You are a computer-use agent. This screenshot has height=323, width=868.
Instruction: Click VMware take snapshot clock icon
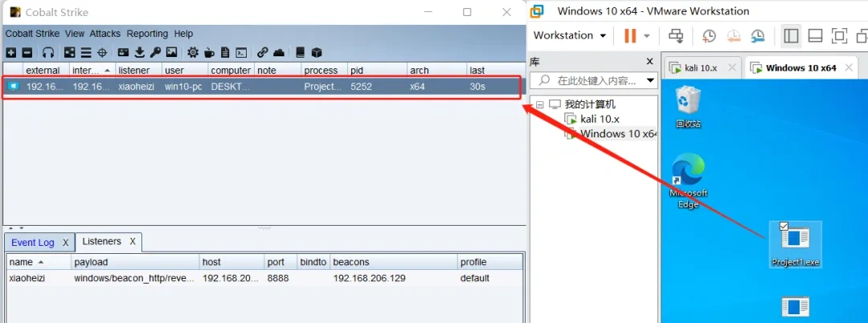tap(709, 35)
